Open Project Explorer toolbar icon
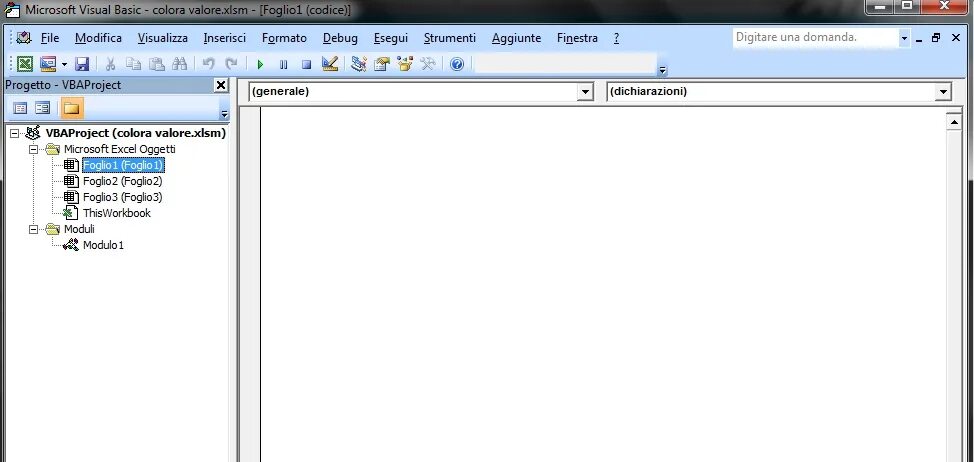 coord(358,64)
